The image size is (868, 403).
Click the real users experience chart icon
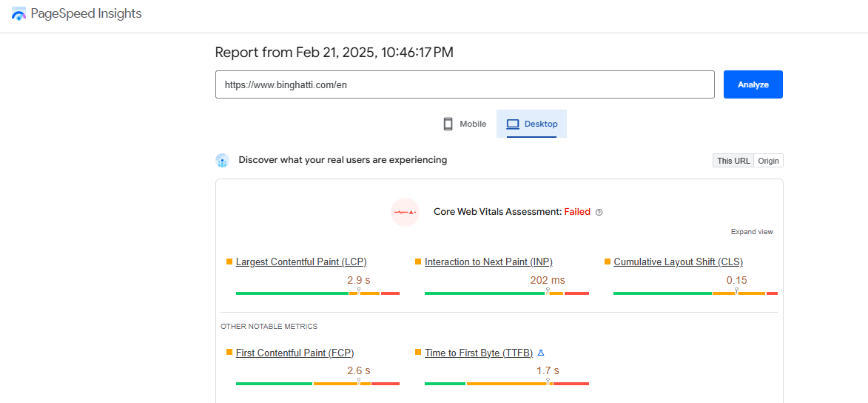(x=222, y=161)
